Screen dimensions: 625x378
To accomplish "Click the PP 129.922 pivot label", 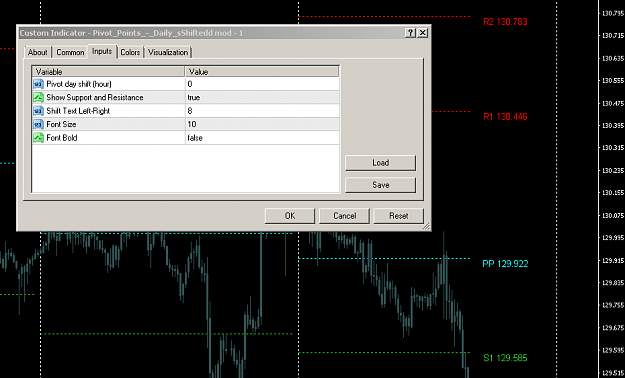I will [x=505, y=264].
